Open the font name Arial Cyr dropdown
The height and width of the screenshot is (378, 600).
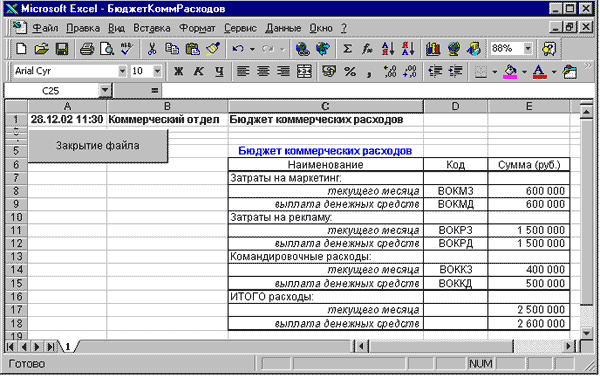point(122,71)
